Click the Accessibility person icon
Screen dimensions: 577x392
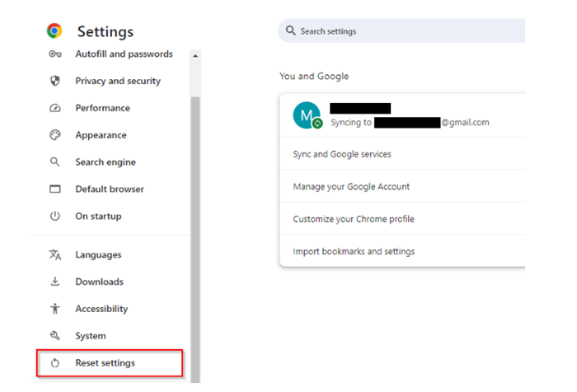pos(55,309)
